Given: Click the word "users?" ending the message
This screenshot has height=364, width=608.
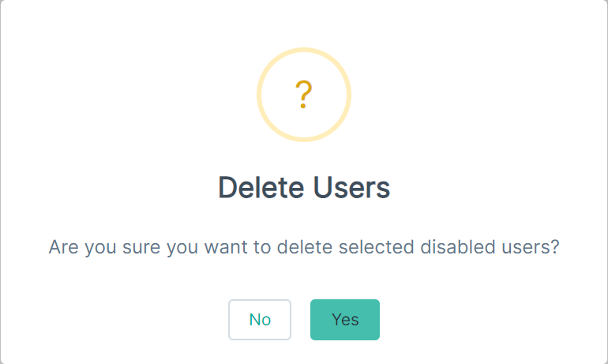Looking at the screenshot, I should [531, 247].
